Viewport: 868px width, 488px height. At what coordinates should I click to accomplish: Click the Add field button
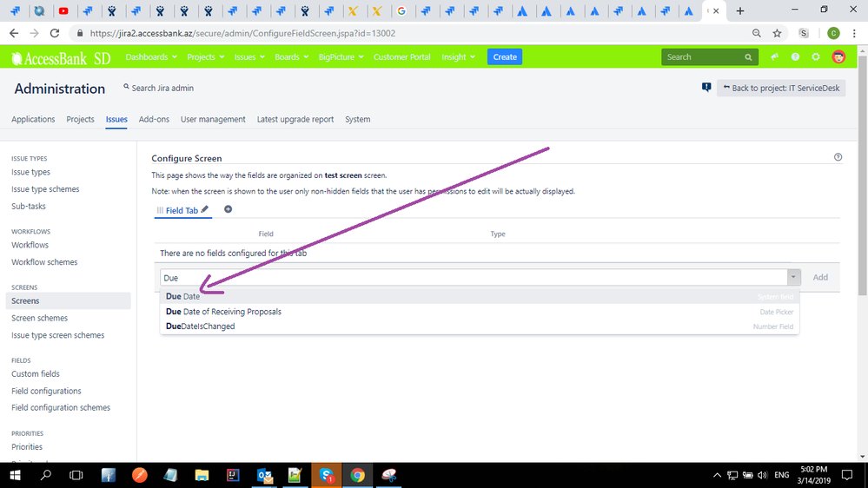(x=820, y=277)
